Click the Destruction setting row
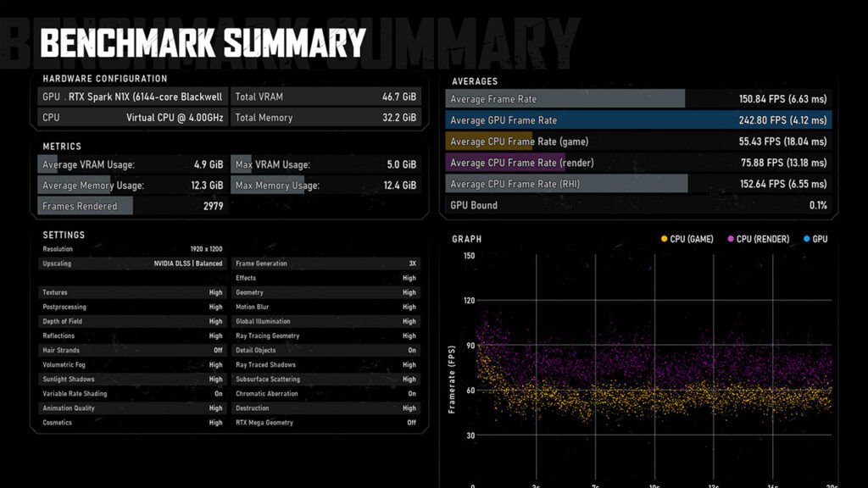The image size is (868, 488). (x=326, y=408)
